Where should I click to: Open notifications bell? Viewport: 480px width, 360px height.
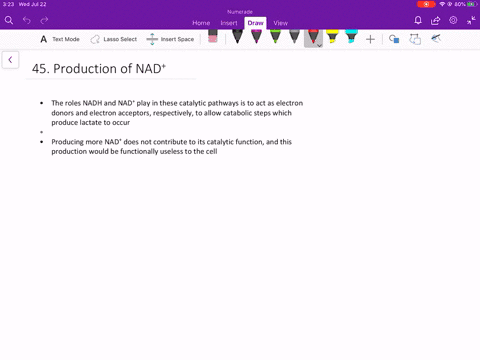click(418, 20)
